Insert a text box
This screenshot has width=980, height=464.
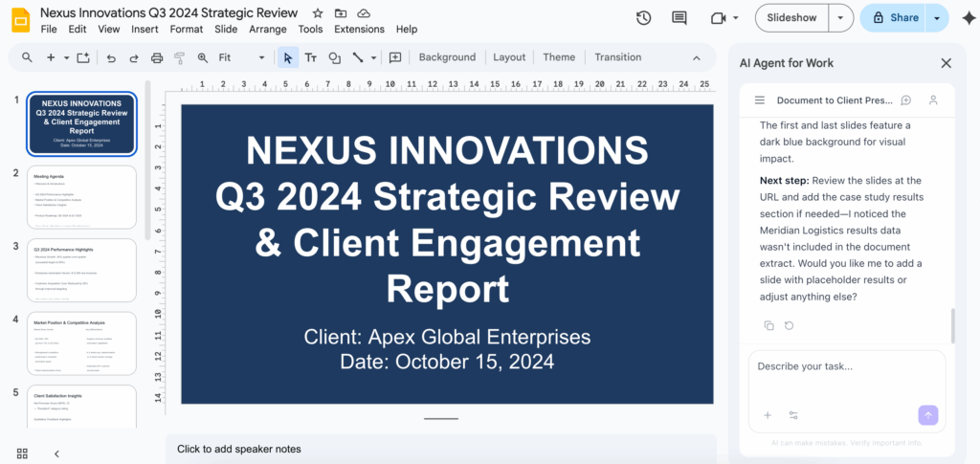tap(311, 57)
